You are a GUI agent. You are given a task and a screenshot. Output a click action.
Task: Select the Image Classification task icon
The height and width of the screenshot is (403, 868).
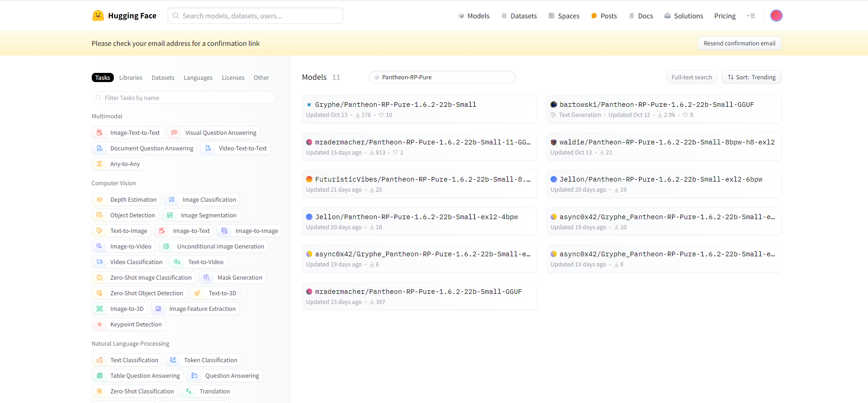coord(172,200)
